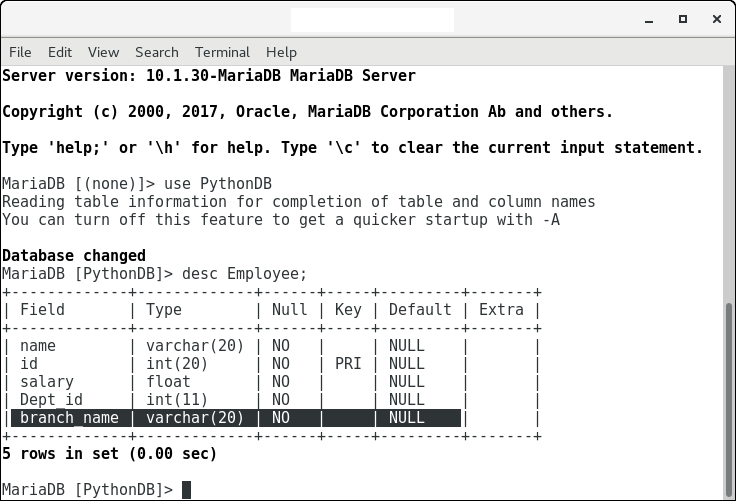This screenshot has height=501, width=736.
Task: Click the Dept_id field name
Action: (x=51, y=400)
